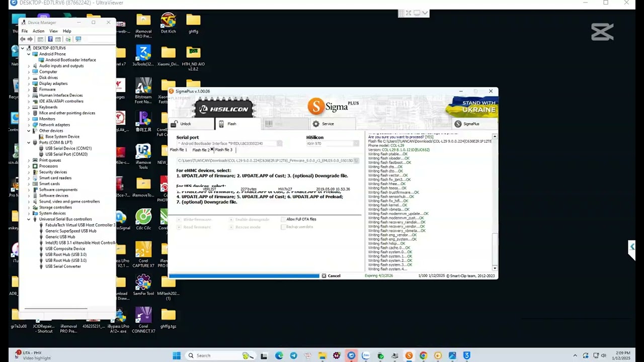Image resolution: width=644 pixels, height=362 pixels.
Task: Open the Dot Kich desktop shortcut
Action: click(x=168, y=24)
